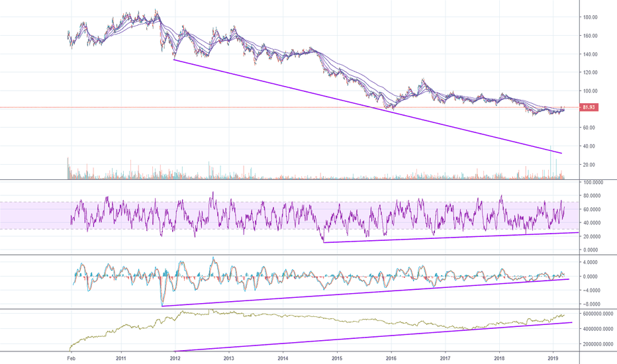Click the 2019 label on time axis

tap(553, 359)
